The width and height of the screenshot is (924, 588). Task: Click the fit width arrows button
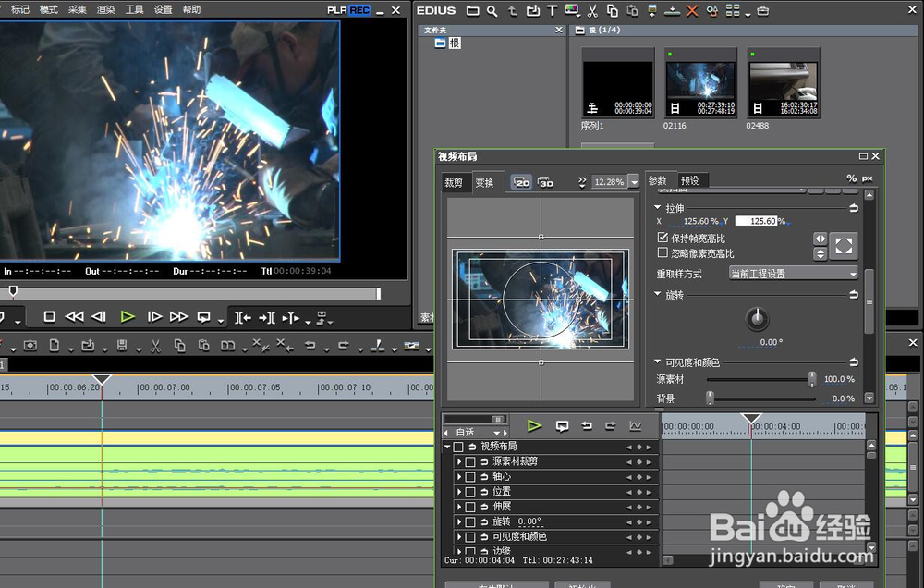pos(821,239)
